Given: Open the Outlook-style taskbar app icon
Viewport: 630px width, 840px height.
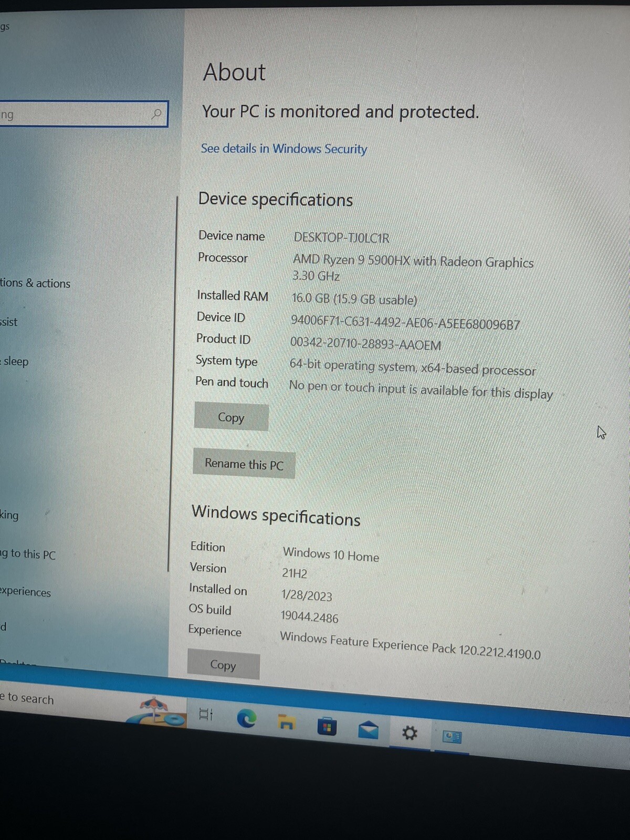Looking at the screenshot, I should 452,737.
